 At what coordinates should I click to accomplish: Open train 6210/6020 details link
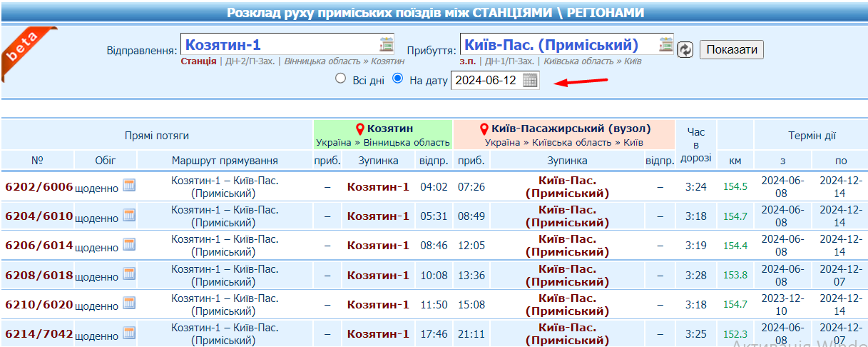39,305
